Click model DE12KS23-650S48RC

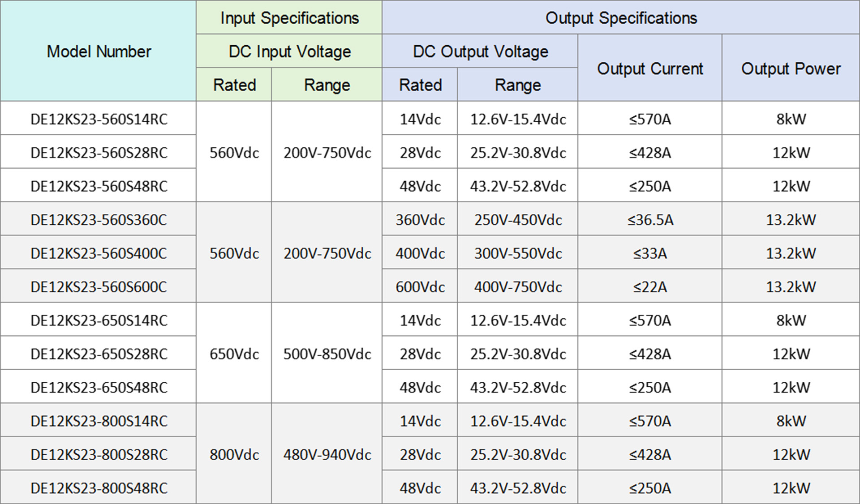point(99,387)
